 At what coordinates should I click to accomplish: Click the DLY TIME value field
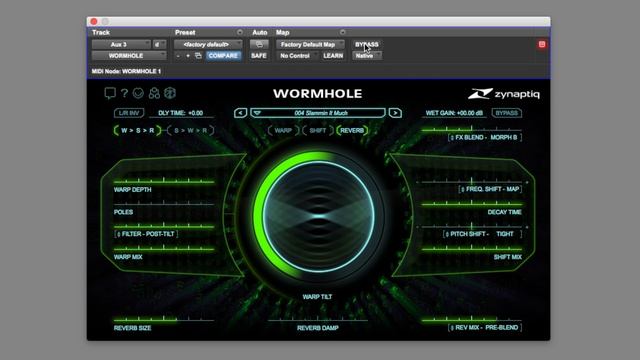(181, 113)
